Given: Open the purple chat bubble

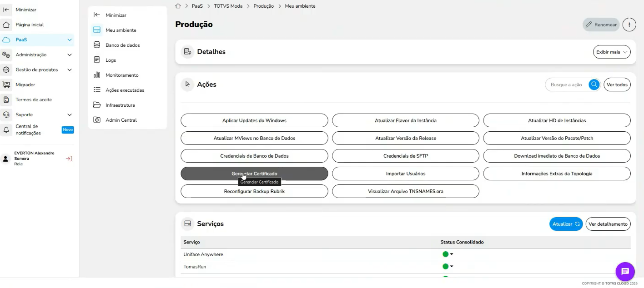Looking at the screenshot, I should pyautogui.click(x=625, y=272).
